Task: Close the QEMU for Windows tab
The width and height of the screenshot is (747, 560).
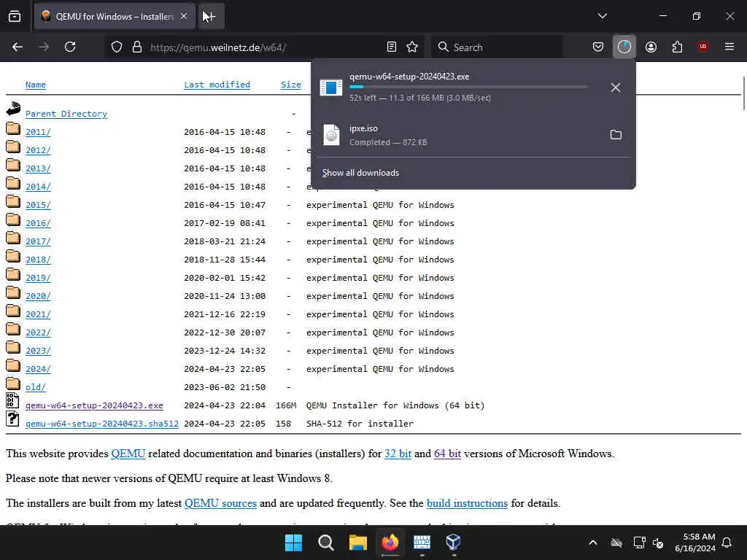Action: [x=184, y=16]
